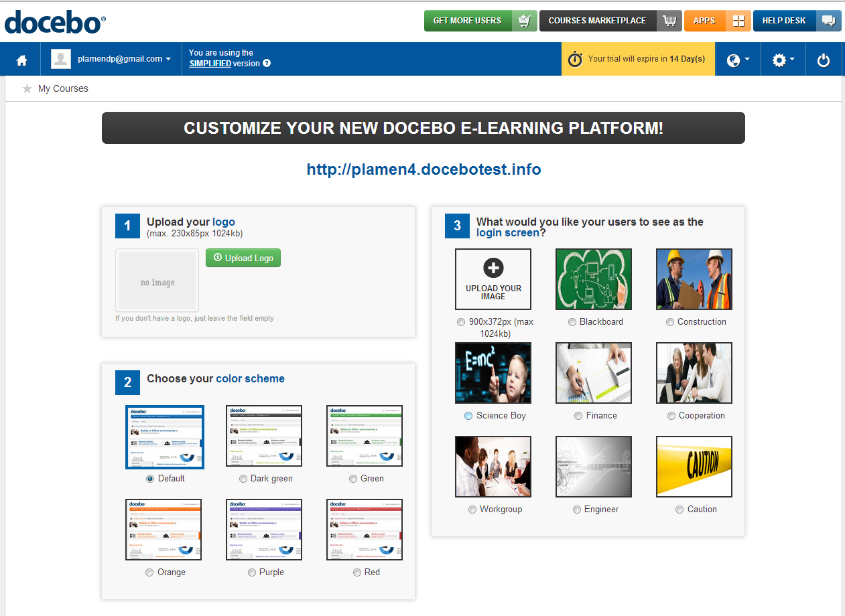Select the Science Boy radio button
This screenshot has height=616, width=845.
[x=468, y=416]
